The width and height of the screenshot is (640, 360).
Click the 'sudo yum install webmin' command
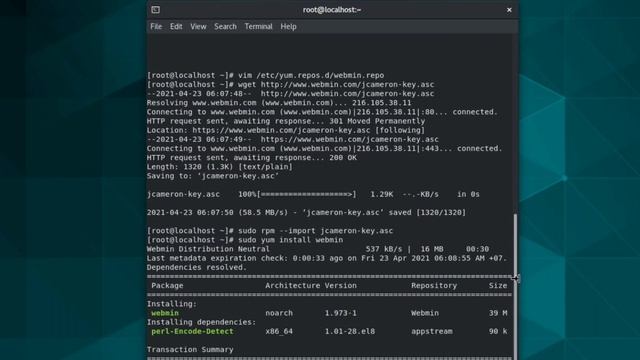click(x=291, y=240)
